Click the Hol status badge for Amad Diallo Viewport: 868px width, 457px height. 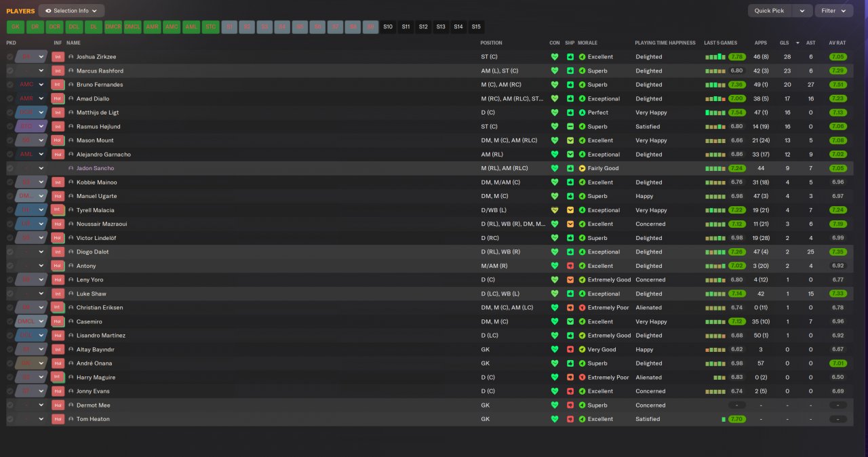coord(58,99)
